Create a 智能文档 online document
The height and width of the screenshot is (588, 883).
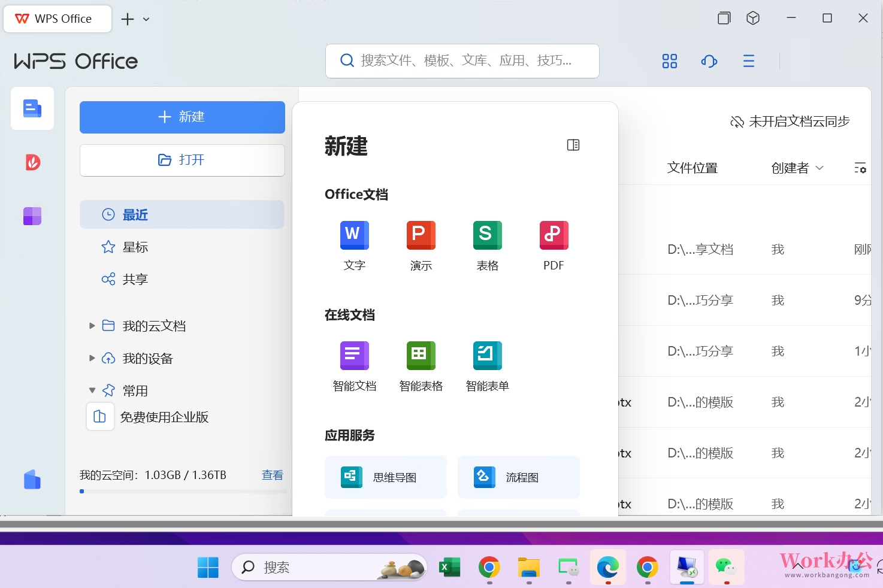click(354, 366)
